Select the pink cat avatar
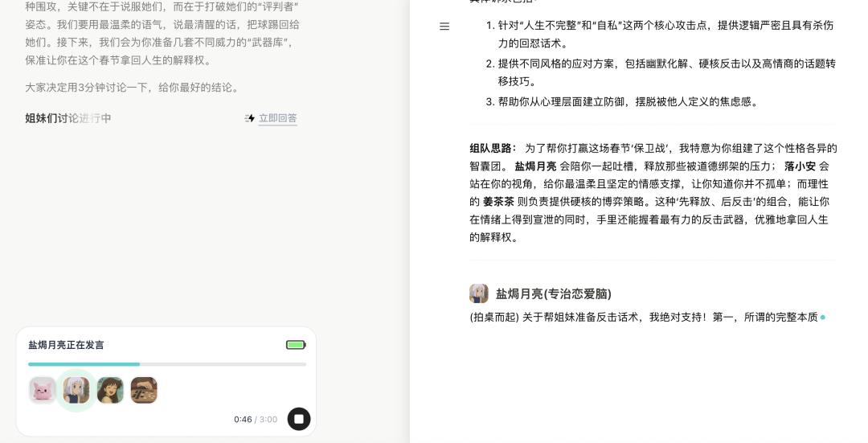Image resolution: width=868 pixels, height=443 pixels. (43, 390)
